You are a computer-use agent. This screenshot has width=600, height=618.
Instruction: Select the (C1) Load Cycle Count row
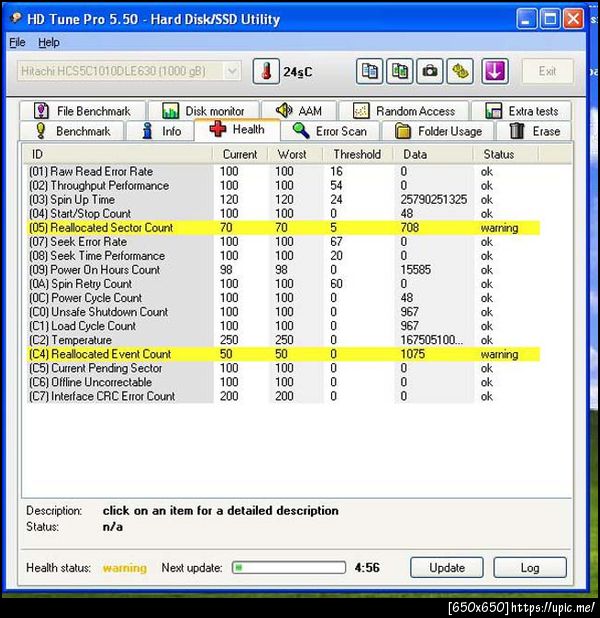[283, 326]
